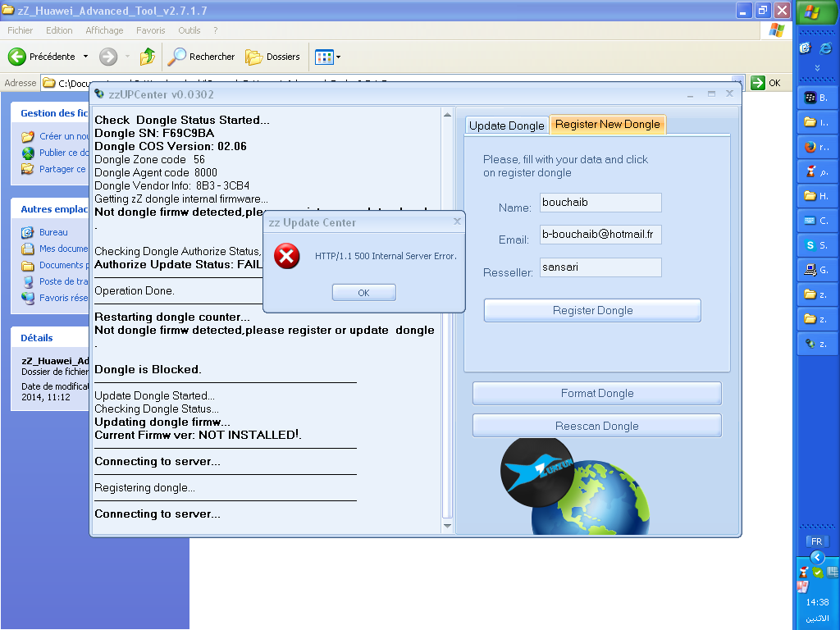Click the Windows flag logo in Explorer
Image resolution: width=840 pixels, height=630 pixels.
(777, 30)
